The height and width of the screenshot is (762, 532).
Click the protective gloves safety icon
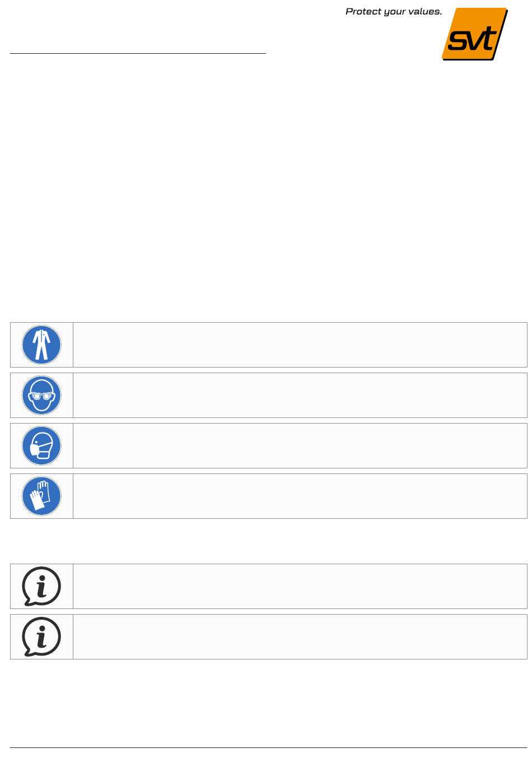[x=41, y=496]
